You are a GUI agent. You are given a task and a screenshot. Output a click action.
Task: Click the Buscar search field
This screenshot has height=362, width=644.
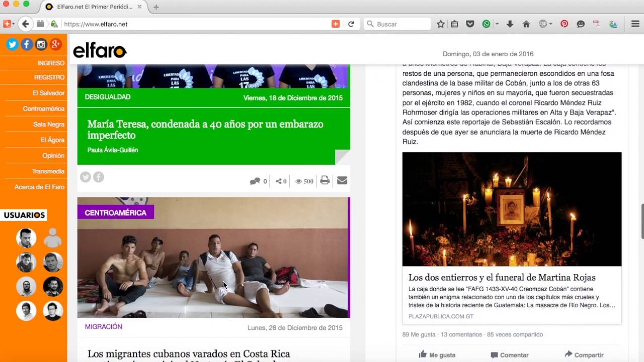pyautogui.click(x=397, y=24)
